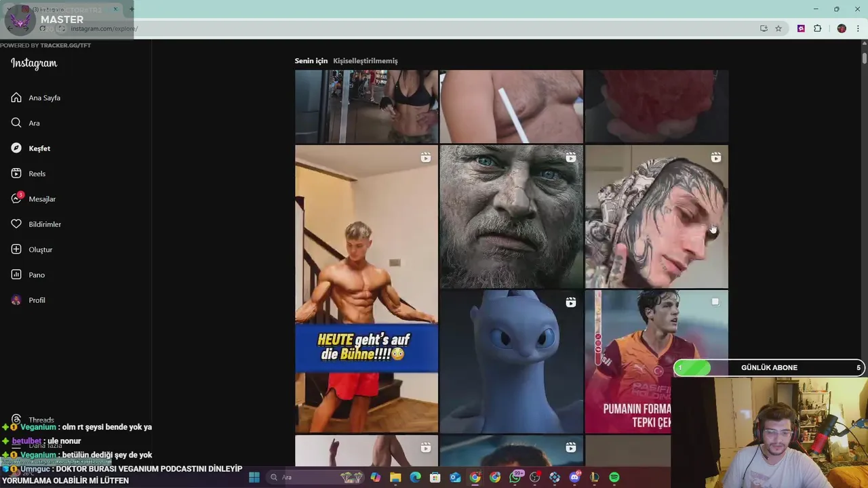Click the Reels menu label
868x488 pixels.
click(x=37, y=174)
